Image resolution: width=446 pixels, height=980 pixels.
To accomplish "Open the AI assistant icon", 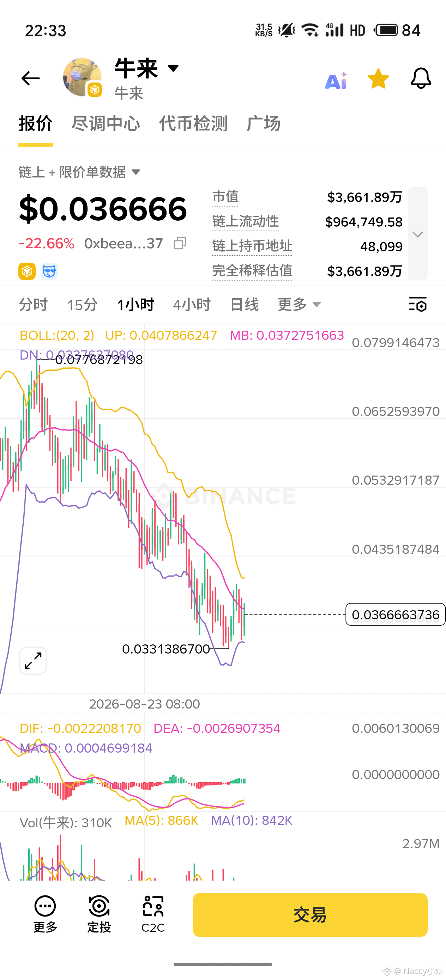I will (336, 80).
